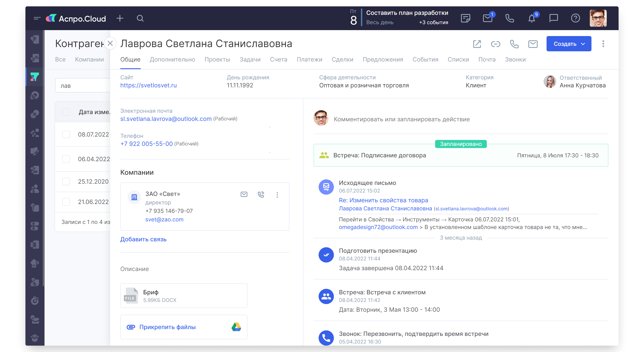Toggle the select-all checkbox in the Дата изме. header

point(66,112)
